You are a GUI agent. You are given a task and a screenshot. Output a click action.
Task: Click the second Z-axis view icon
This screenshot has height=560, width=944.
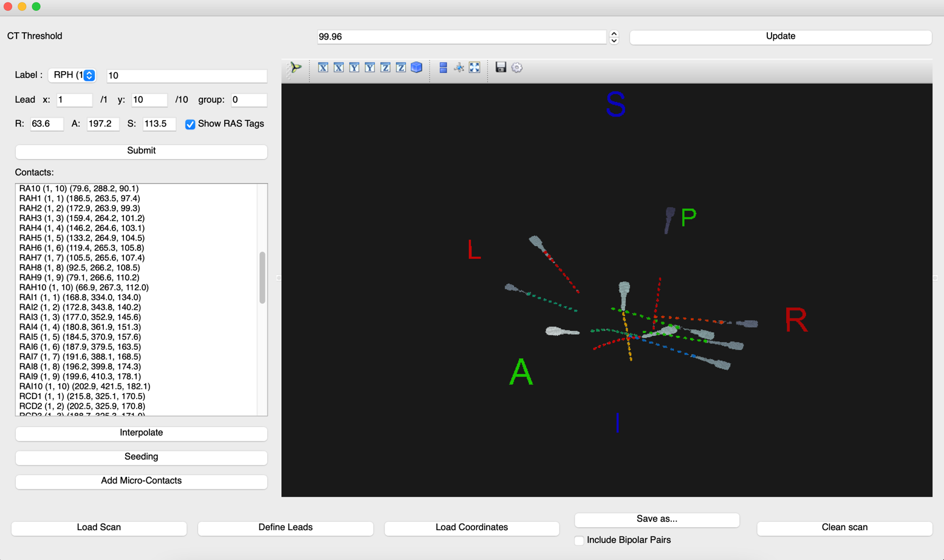click(x=401, y=67)
